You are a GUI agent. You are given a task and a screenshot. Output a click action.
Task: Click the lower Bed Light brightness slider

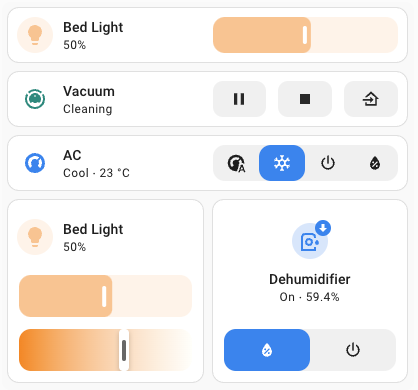click(105, 296)
